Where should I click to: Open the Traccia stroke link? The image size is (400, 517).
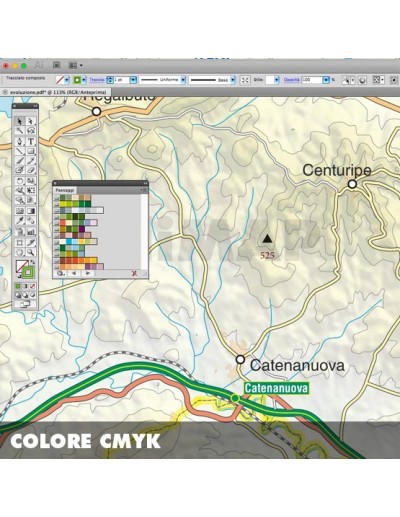(97, 80)
